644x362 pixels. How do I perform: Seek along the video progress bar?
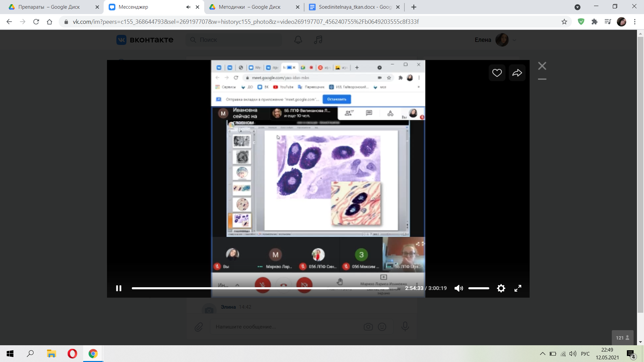(x=265, y=288)
